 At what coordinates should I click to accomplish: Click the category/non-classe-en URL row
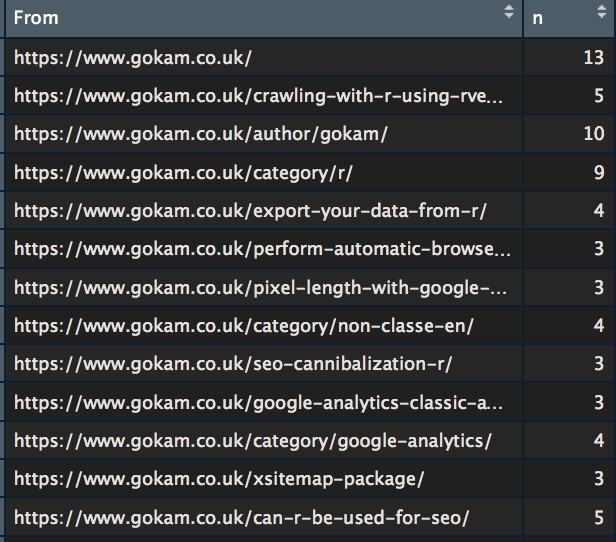click(x=244, y=326)
